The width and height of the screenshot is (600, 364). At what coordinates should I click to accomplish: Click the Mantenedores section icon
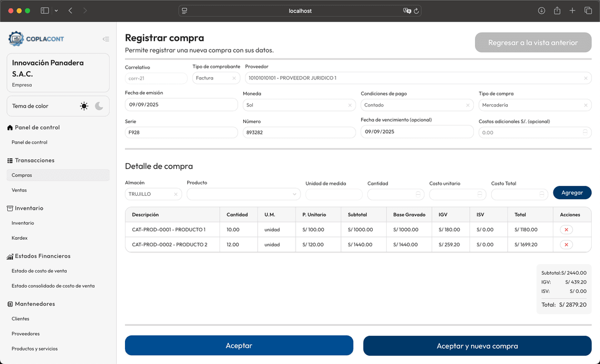point(9,304)
